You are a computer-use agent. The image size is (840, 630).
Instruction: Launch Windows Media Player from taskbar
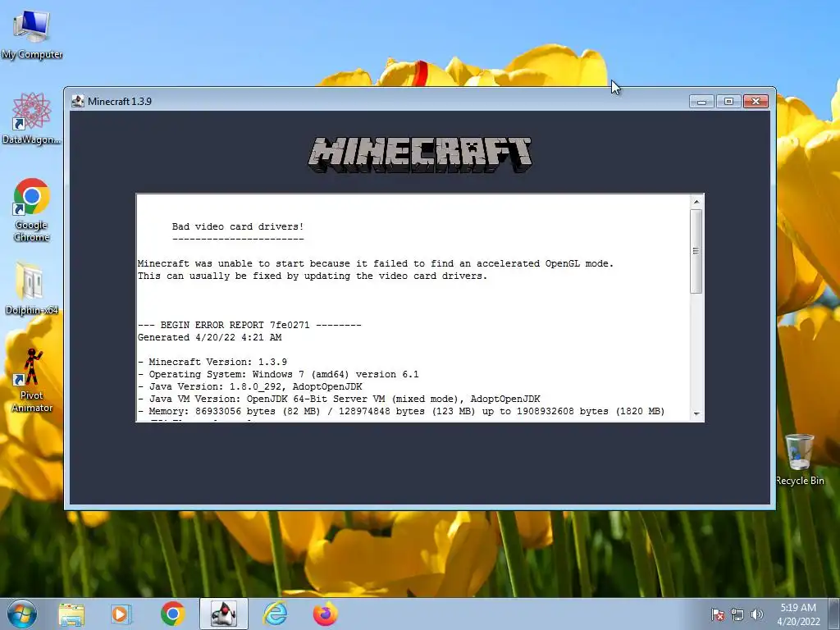(x=121, y=614)
